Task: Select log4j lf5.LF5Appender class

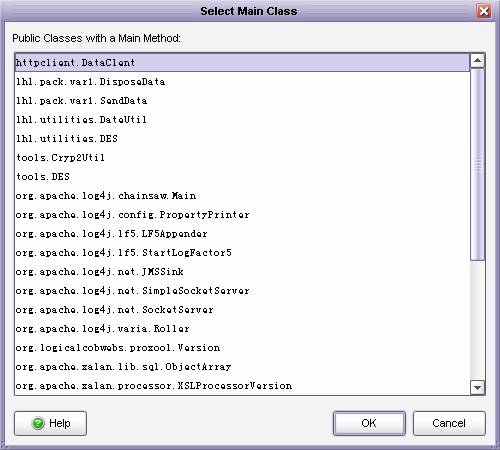Action: click(242, 234)
